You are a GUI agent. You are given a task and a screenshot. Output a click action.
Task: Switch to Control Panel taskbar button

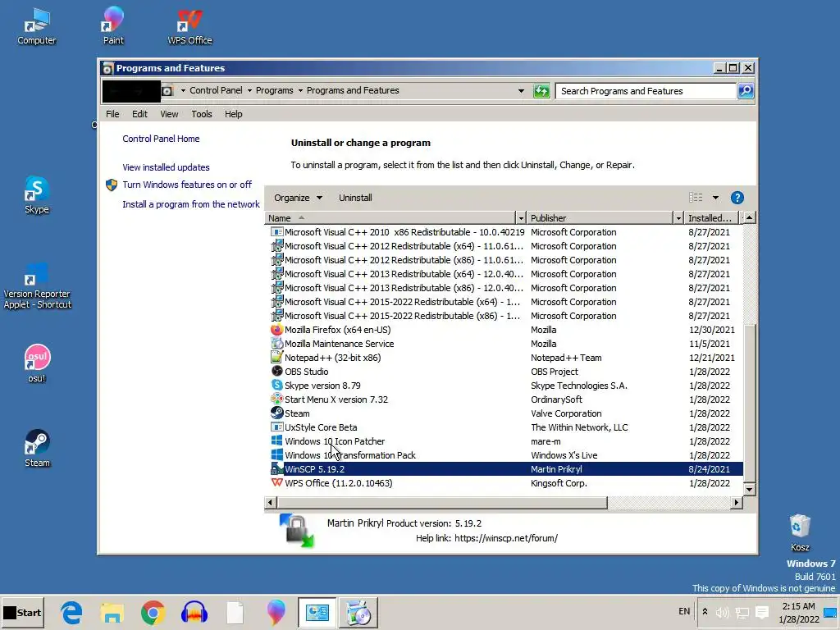click(317, 612)
